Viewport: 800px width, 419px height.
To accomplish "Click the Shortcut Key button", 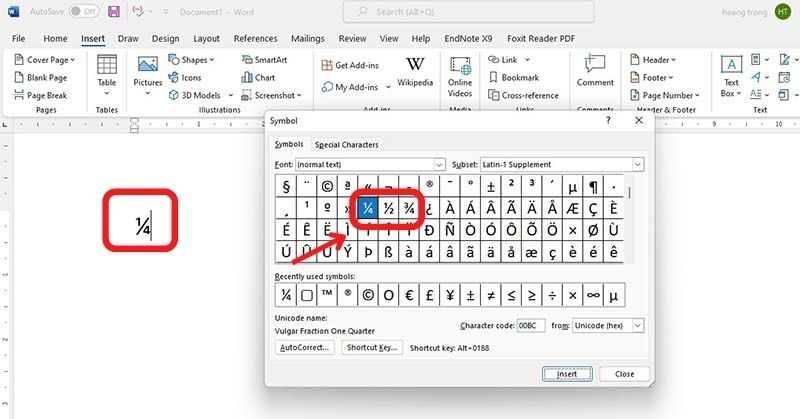I will (x=372, y=348).
